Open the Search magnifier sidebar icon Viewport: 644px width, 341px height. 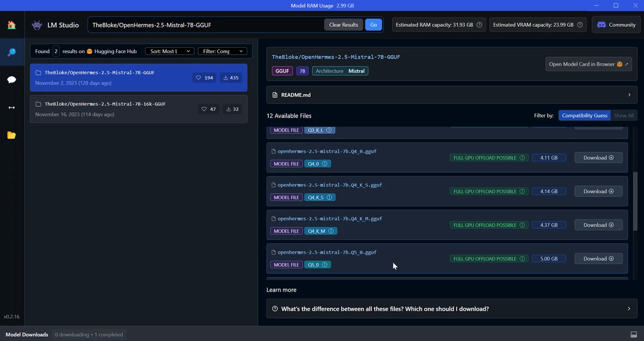(11, 52)
